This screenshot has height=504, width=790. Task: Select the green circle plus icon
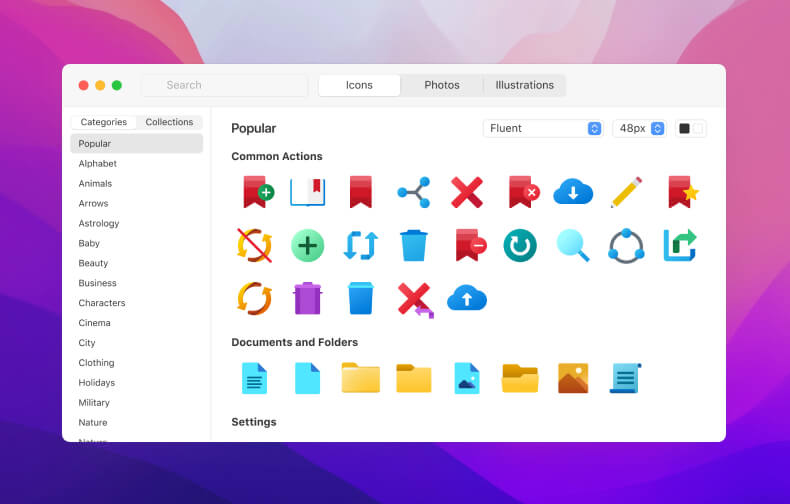307,245
